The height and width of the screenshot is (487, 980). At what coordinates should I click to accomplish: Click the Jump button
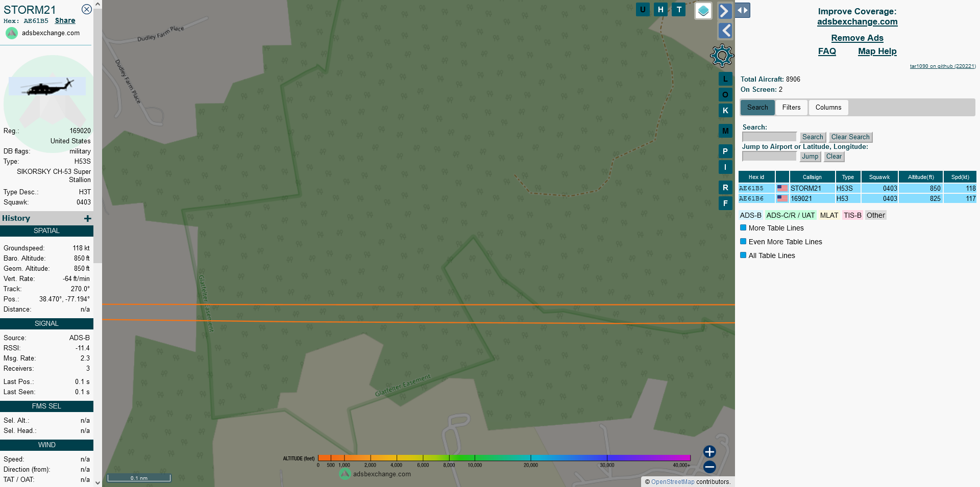(x=810, y=157)
